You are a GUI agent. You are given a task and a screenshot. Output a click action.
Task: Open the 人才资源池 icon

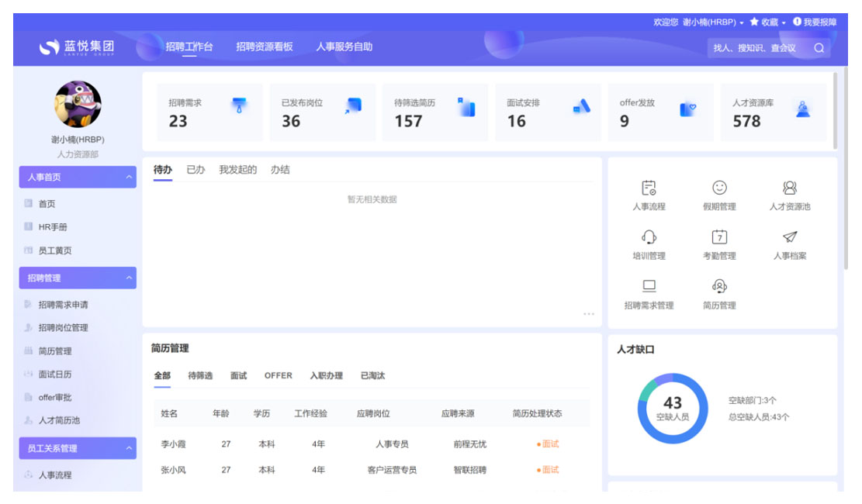click(x=790, y=188)
